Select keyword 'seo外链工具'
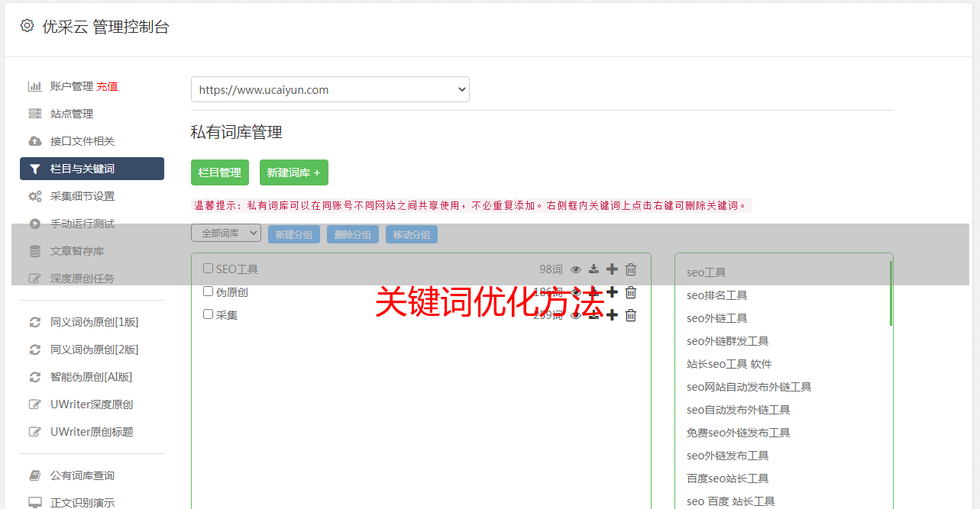This screenshot has height=509, width=980. click(x=717, y=318)
